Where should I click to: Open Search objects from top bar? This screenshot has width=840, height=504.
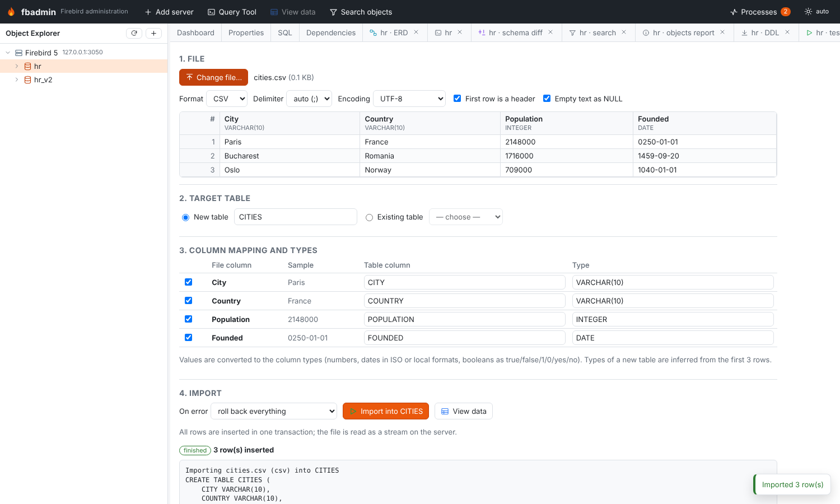(x=361, y=12)
